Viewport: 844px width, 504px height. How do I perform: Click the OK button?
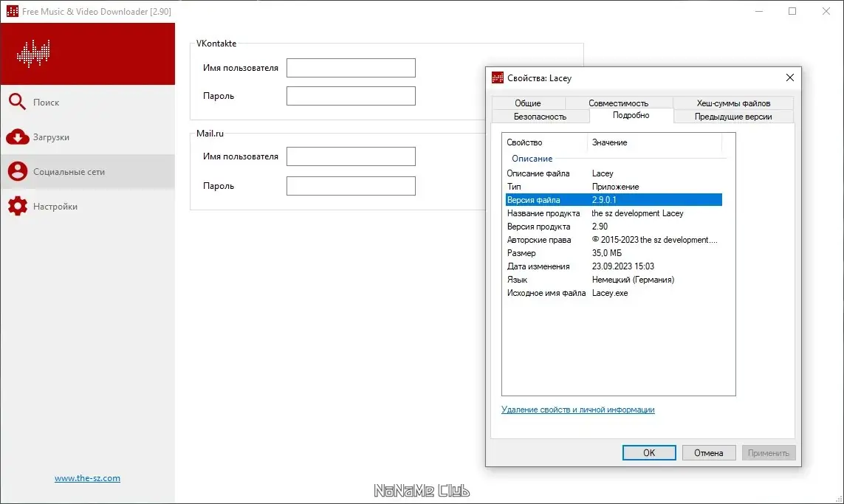tap(648, 453)
